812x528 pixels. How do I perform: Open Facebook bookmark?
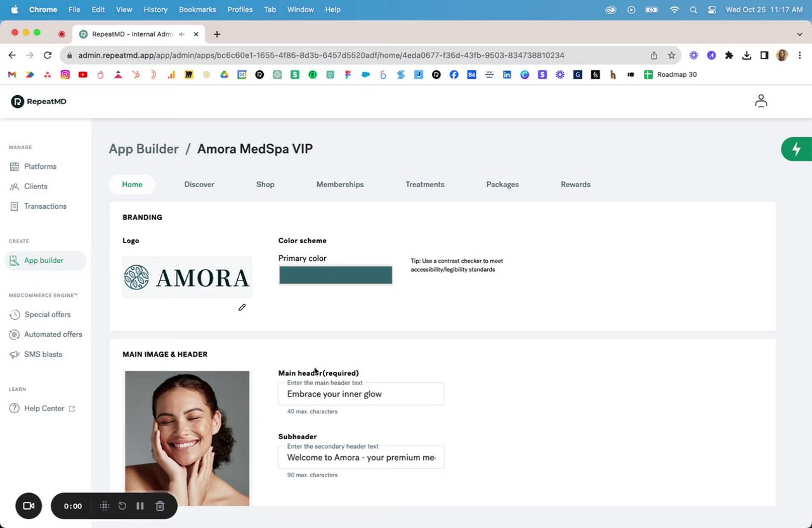coord(454,74)
